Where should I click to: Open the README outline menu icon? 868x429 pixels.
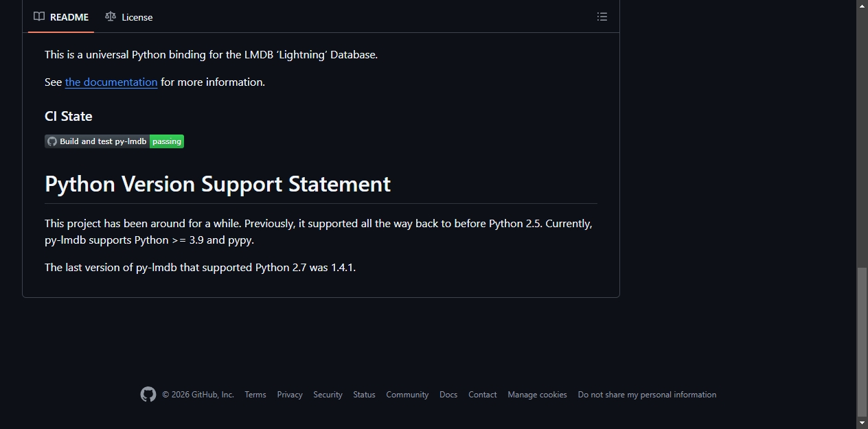coord(602,16)
